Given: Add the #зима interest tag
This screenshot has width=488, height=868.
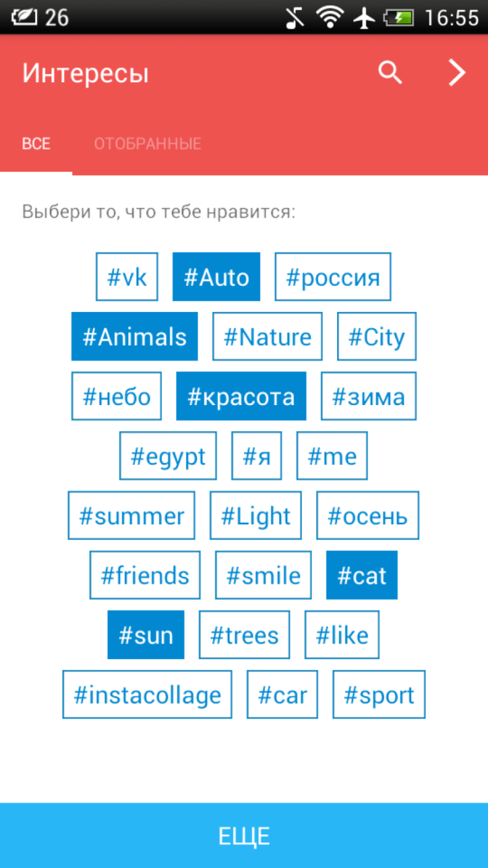Looking at the screenshot, I should 368,397.
